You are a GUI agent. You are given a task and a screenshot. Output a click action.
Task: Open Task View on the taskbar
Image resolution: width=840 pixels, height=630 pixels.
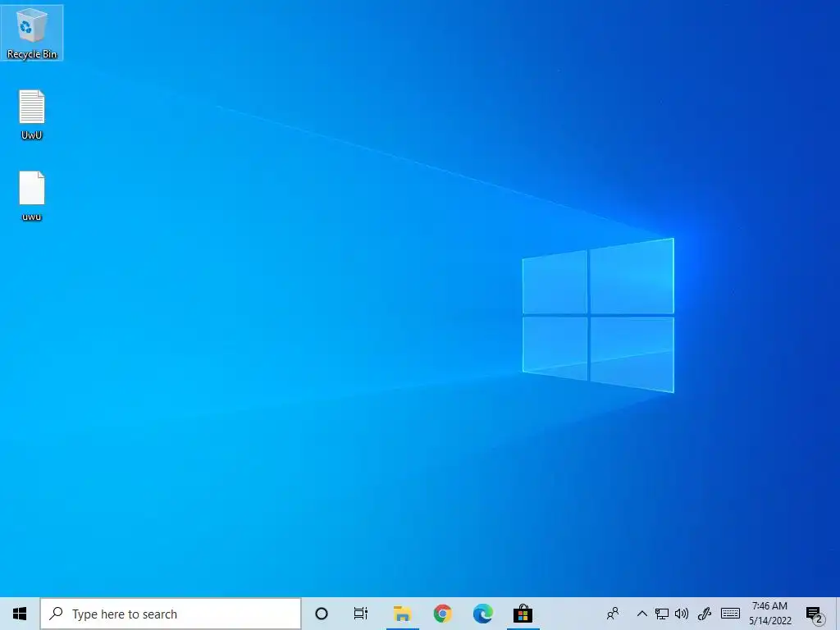pyautogui.click(x=361, y=614)
